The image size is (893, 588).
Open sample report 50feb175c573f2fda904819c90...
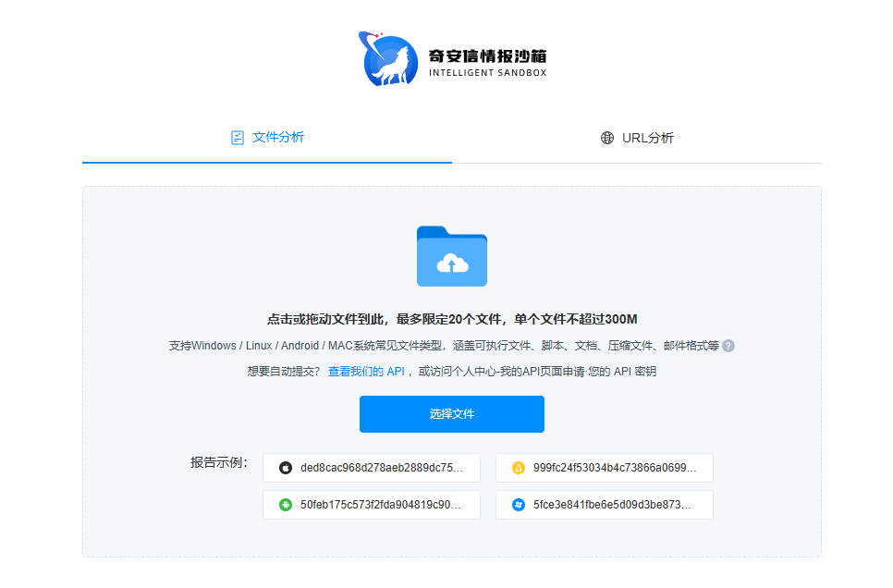coord(372,505)
